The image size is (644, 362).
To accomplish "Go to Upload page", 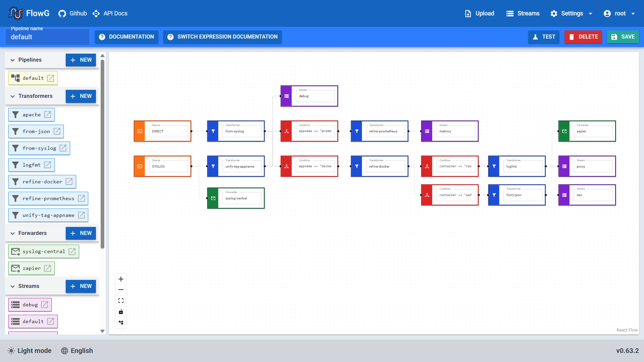I will 479,13.
